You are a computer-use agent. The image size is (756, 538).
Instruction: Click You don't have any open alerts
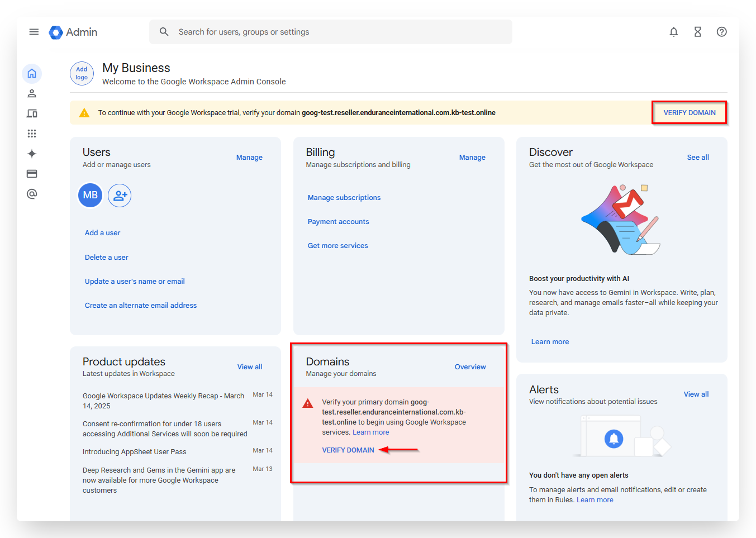coord(578,475)
